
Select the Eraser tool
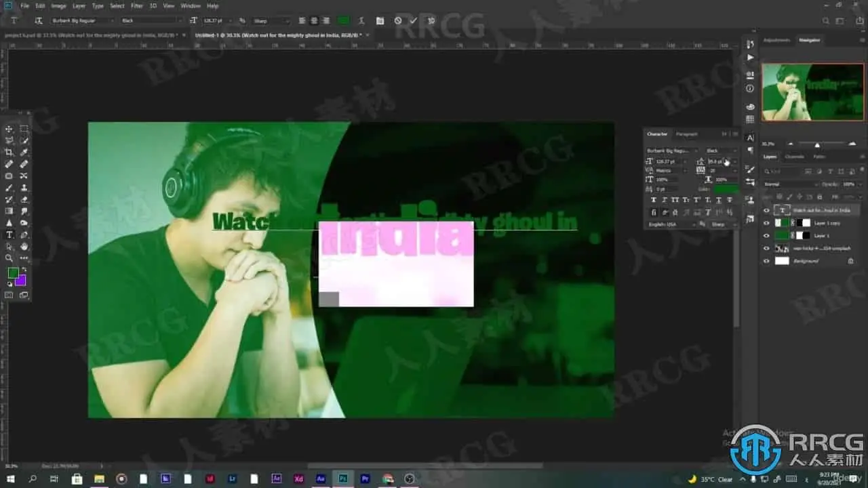click(x=24, y=199)
